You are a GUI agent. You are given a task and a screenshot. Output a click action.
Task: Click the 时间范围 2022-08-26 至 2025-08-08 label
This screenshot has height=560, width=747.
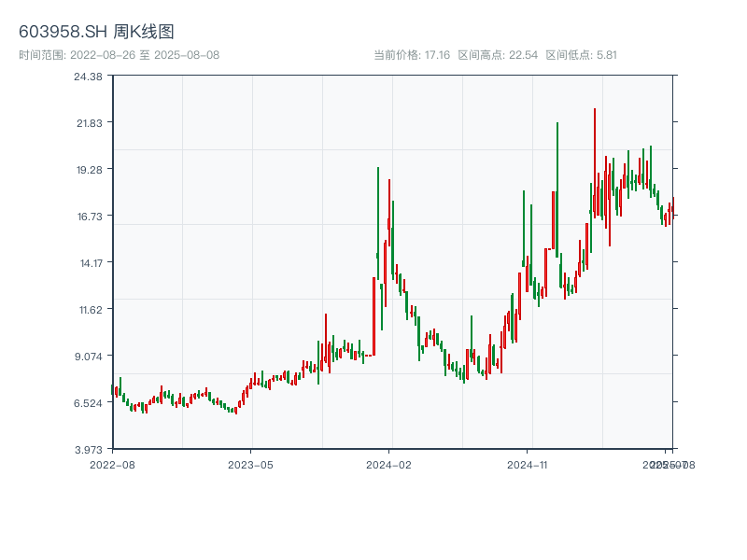click(x=120, y=55)
